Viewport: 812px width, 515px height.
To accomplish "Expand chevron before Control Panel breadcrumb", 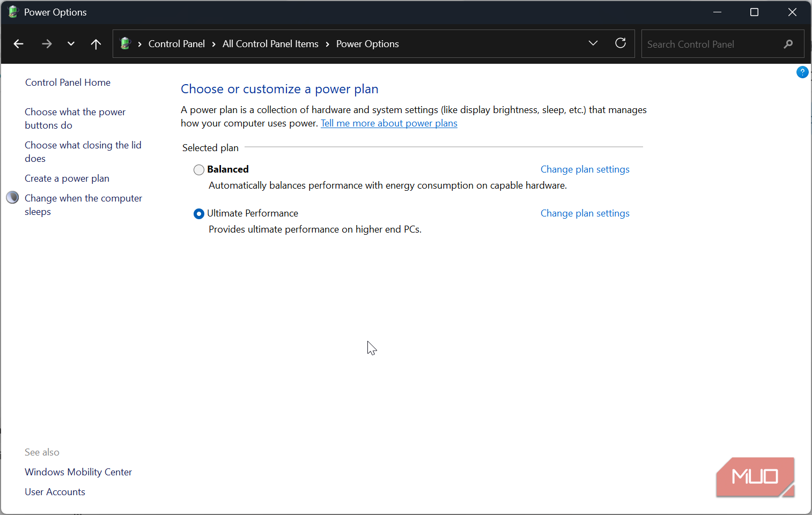I will pyautogui.click(x=139, y=44).
